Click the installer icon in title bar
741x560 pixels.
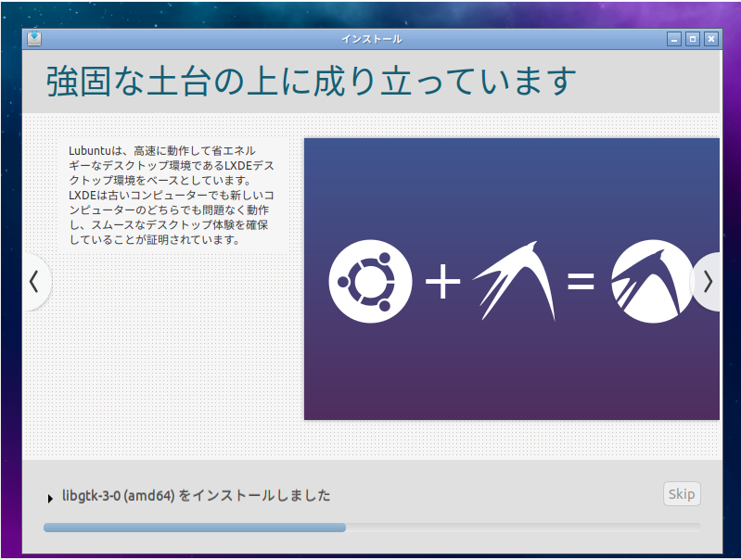coord(34,39)
